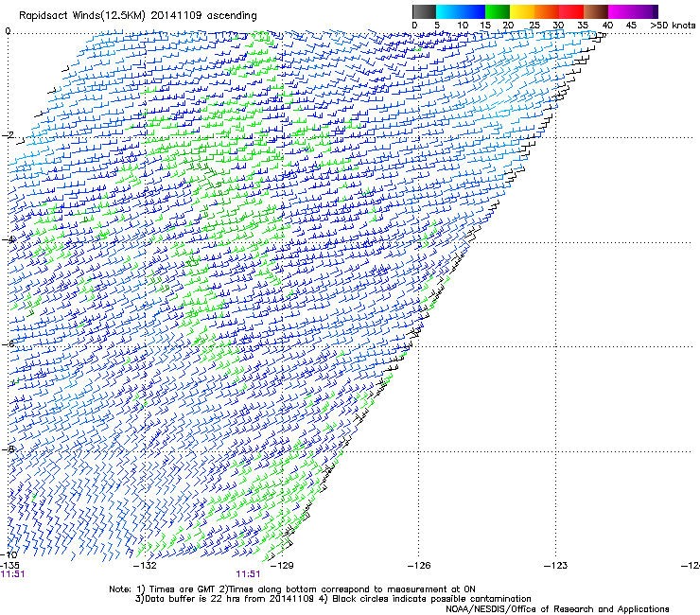The width and height of the screenshot is (700, 615).
Task: Click the latitude label '-6'
Action: tap(8, 343)
